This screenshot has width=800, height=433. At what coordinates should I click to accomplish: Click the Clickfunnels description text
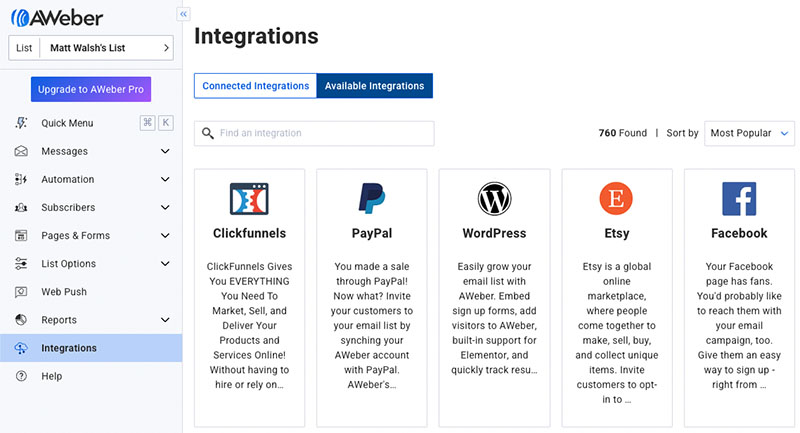coord(249,325)
